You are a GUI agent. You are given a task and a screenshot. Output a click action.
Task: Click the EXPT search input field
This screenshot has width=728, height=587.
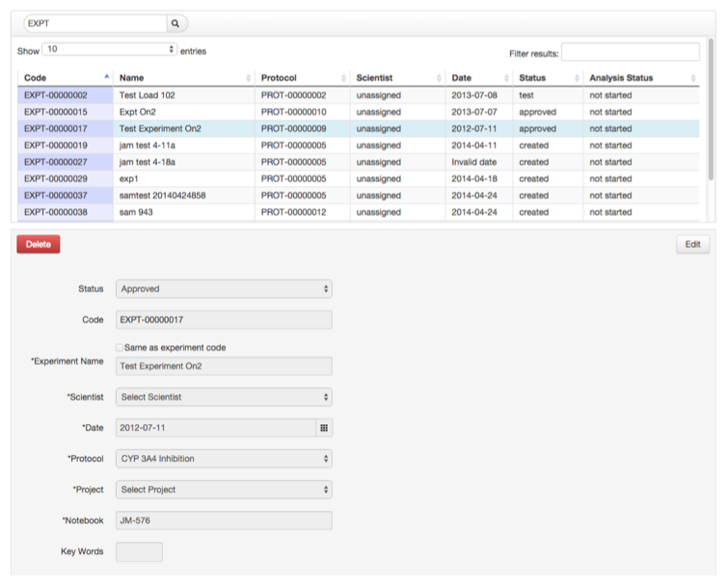point(95,23)
